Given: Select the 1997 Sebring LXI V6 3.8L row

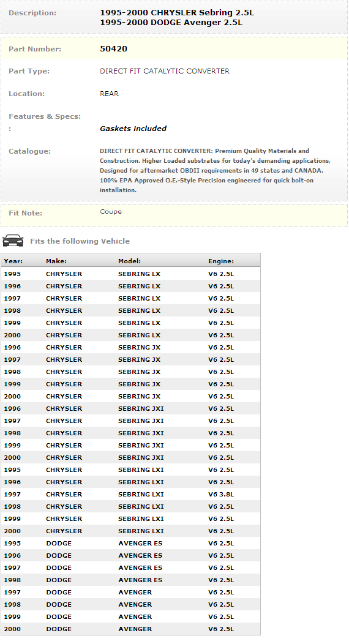Looking at the screenshot, I should (x=130, y=495).
